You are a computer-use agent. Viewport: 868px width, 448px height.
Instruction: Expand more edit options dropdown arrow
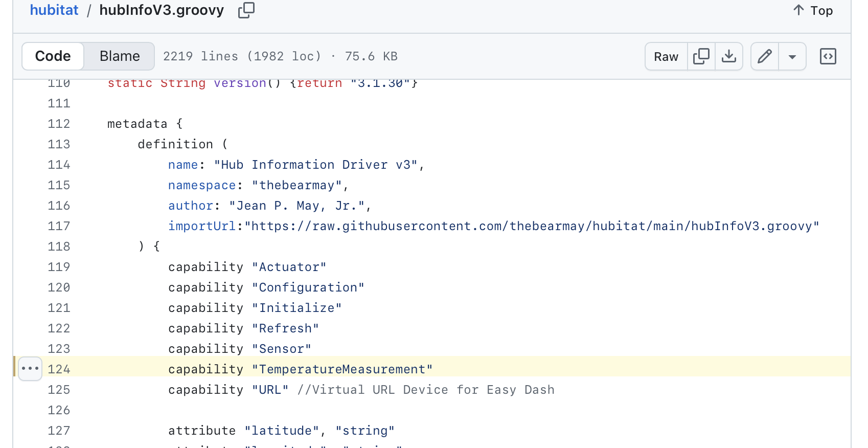[792, 56]
